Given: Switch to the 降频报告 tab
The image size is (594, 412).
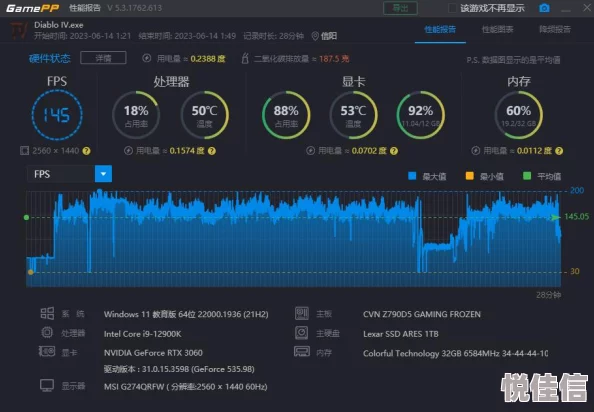Looking at the screenshot, I should point(555,30).
